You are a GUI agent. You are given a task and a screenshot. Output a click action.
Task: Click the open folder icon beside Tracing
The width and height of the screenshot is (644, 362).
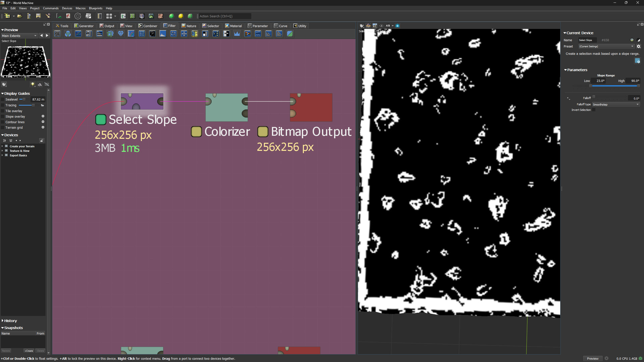(x=43, y=105)
